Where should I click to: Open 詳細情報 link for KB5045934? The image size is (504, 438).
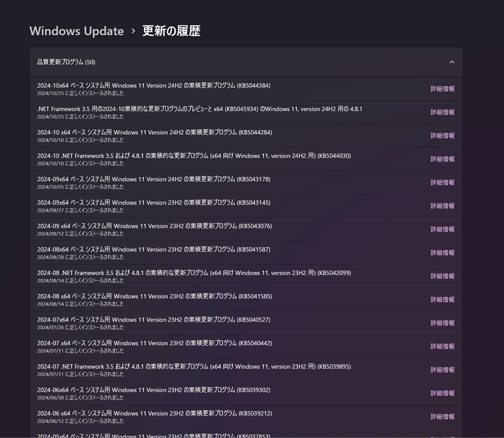coord(442,112)
